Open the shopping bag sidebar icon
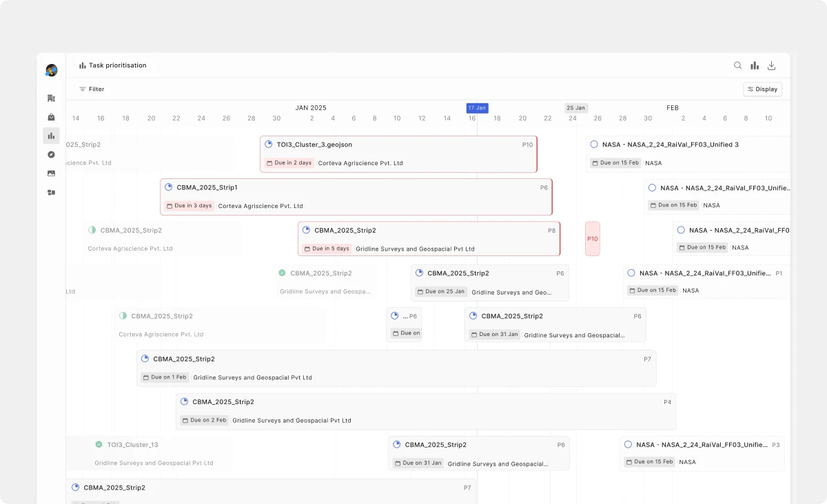The width and height of the screenshot is (827, 504). tap(51, 117)
